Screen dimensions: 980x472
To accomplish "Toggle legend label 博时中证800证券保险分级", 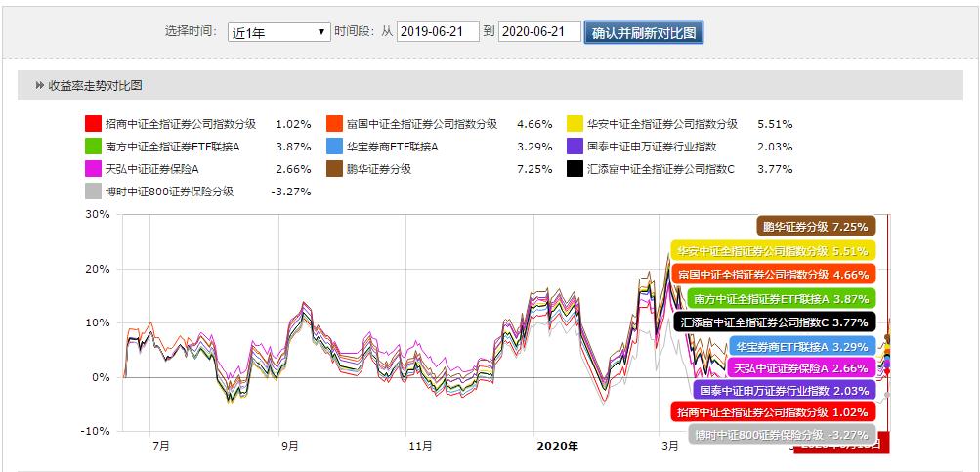I will 169,192.
